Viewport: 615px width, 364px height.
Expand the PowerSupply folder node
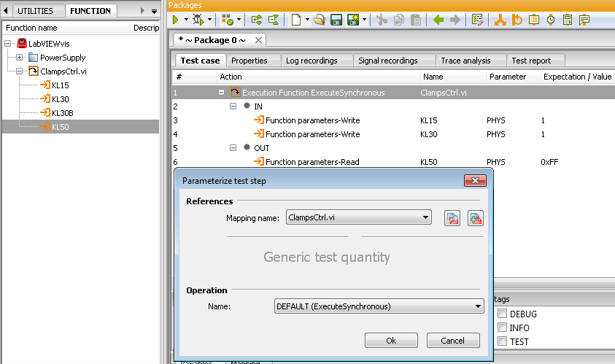[19, 58]
